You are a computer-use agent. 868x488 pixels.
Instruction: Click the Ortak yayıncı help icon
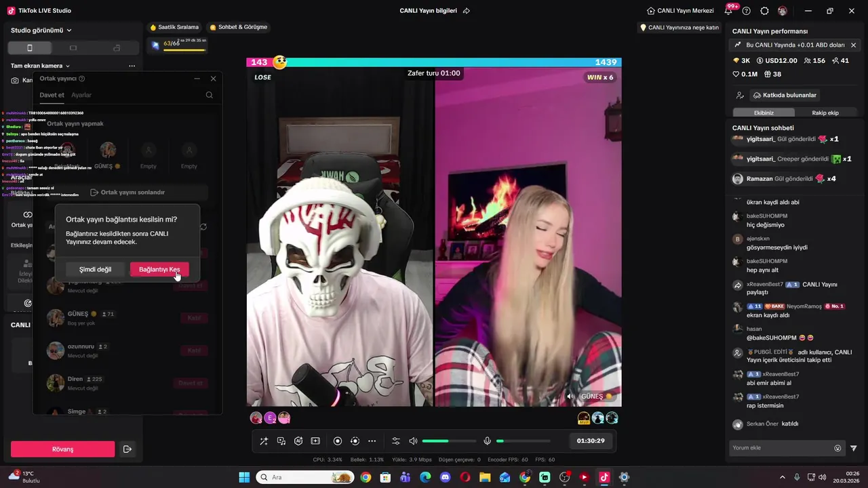82,79
